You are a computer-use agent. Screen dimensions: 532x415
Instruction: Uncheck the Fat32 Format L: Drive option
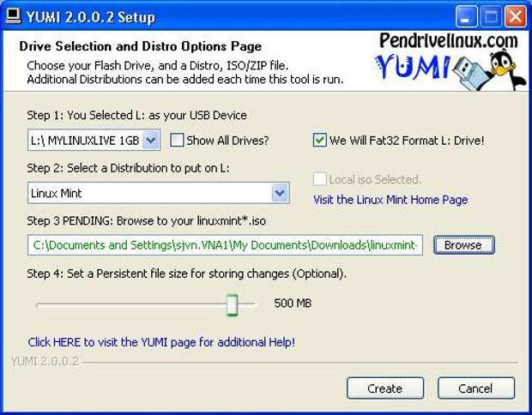[319, 140]
